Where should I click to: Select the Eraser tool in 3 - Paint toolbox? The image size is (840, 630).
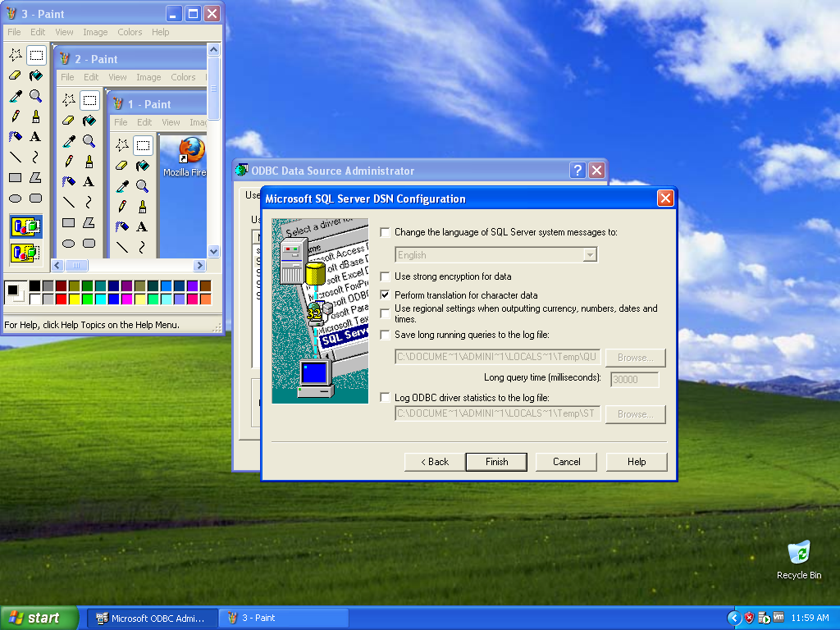click(x=15, y=75)
